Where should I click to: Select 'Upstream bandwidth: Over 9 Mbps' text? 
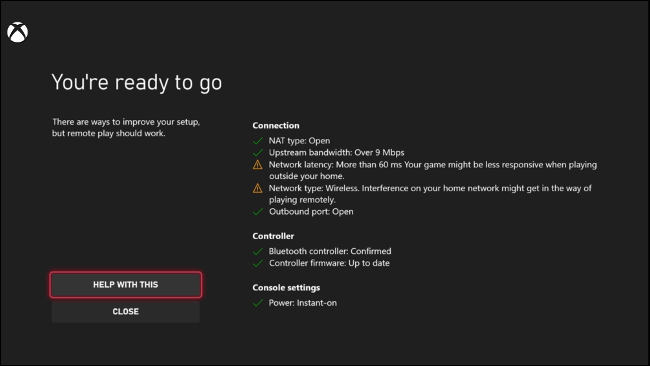point(336,153)
